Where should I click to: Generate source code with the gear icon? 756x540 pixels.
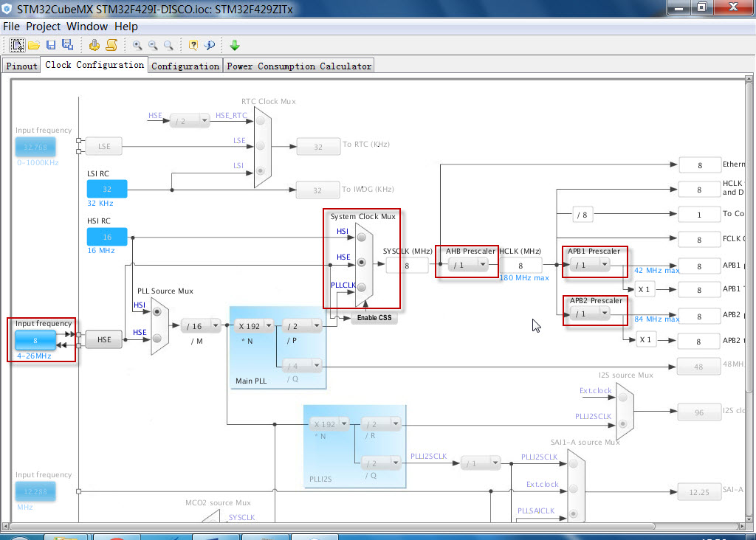point(94,45)
